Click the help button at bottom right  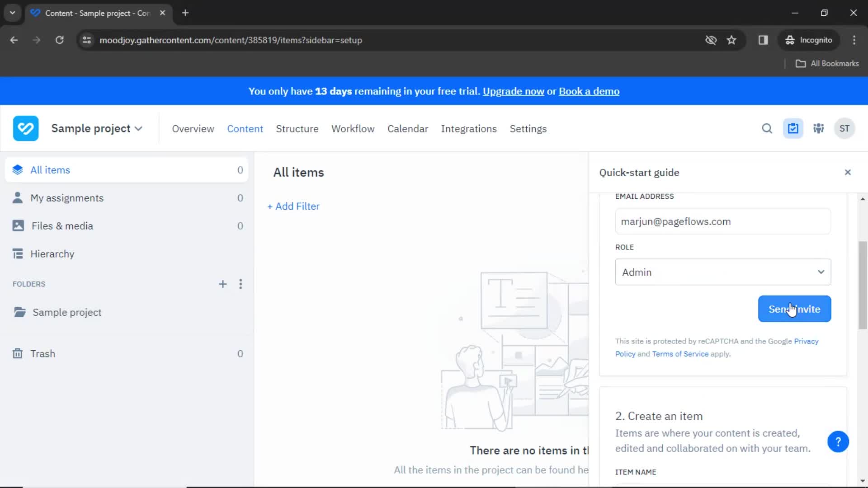(x=838, y=441)
